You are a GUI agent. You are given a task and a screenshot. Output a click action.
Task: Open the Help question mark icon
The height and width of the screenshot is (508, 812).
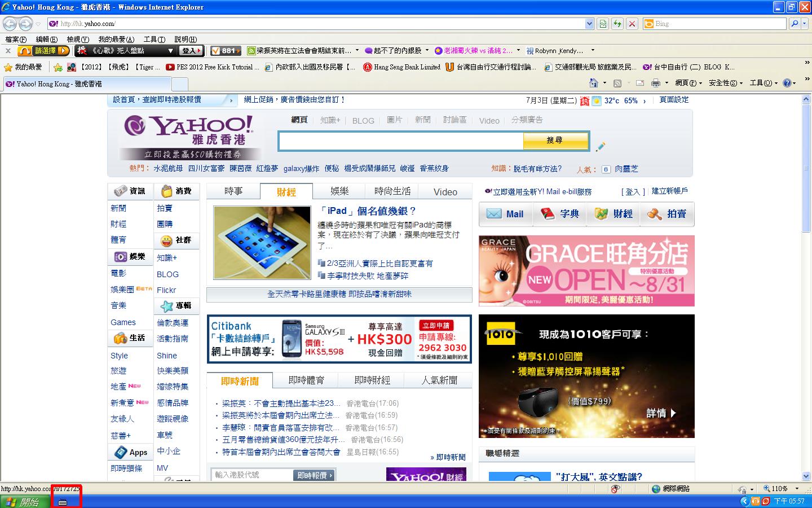[787, 83]
